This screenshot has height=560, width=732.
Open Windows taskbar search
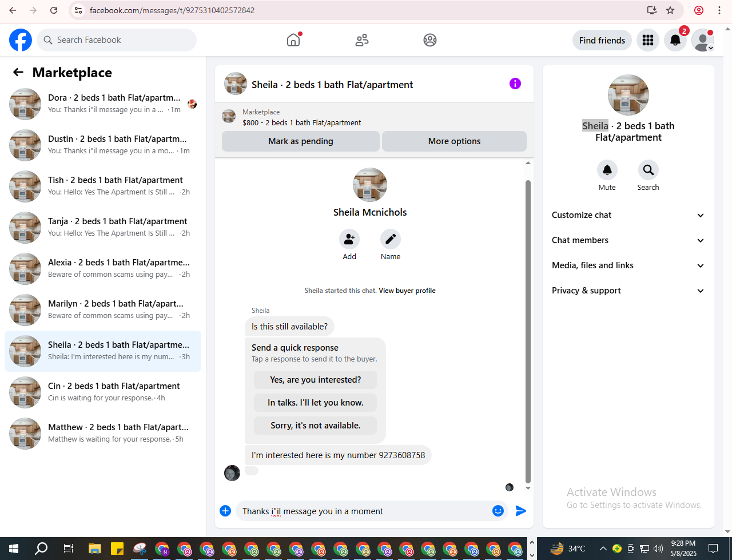(41, 549)
